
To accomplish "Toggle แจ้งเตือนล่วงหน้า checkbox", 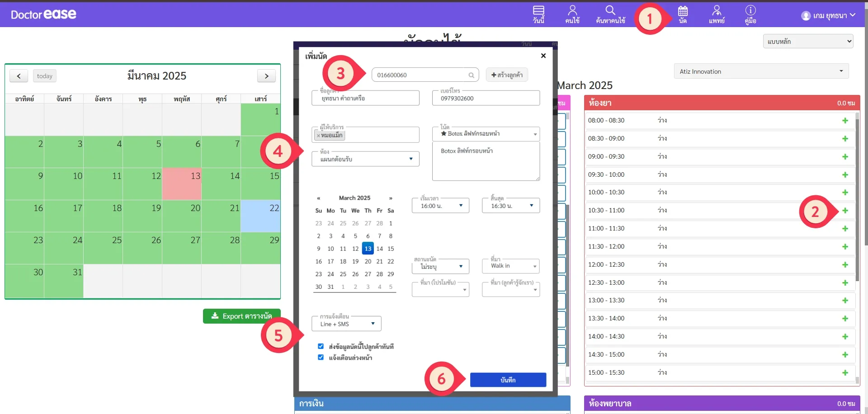I will [x=321, y=357].
